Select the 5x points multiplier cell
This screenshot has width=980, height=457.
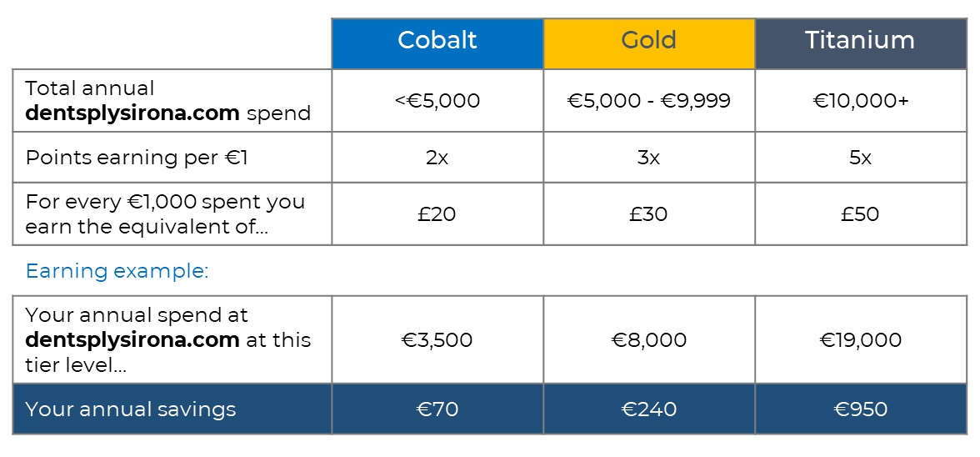click(861, 158)
